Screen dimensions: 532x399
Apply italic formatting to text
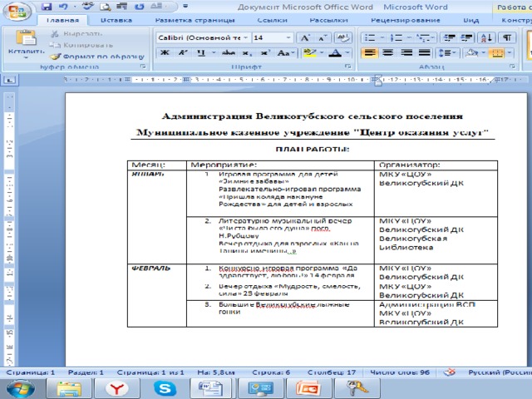coord(183,52)
